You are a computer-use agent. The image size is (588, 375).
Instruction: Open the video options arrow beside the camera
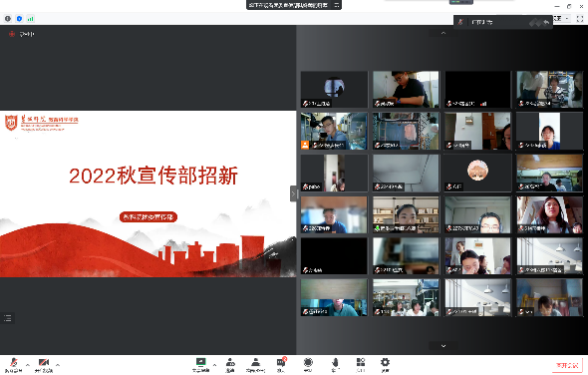tap(58, 365)
